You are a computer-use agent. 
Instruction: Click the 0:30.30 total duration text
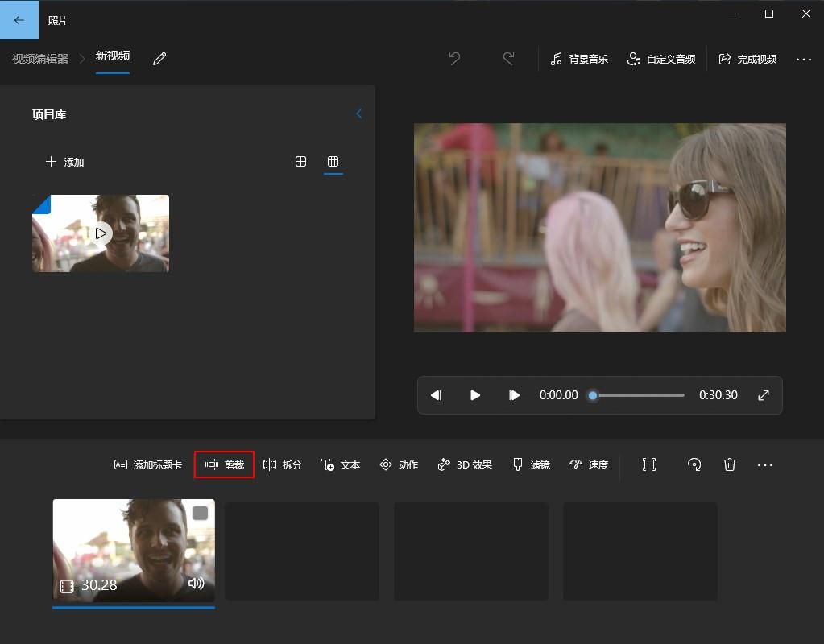pos(718,395)
